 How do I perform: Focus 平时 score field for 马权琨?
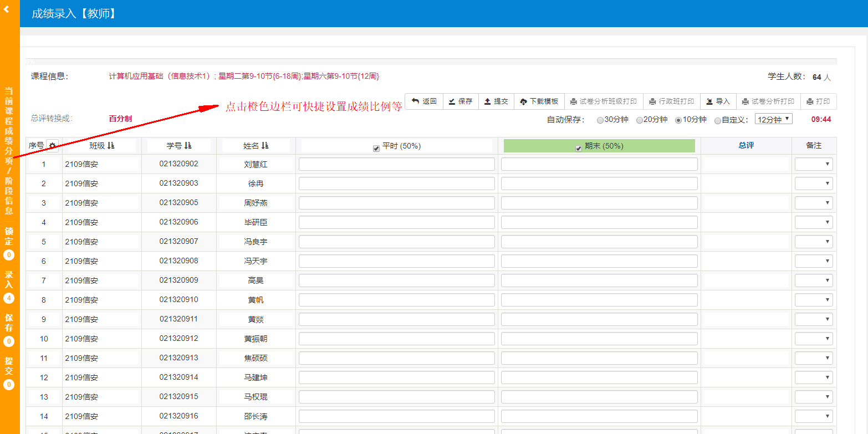coord(397,397)
